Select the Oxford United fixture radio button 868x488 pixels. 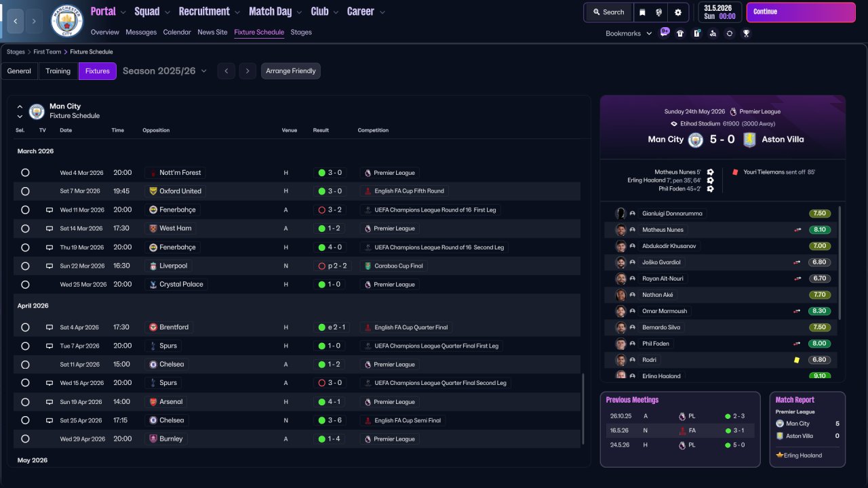tap(25, 191)
